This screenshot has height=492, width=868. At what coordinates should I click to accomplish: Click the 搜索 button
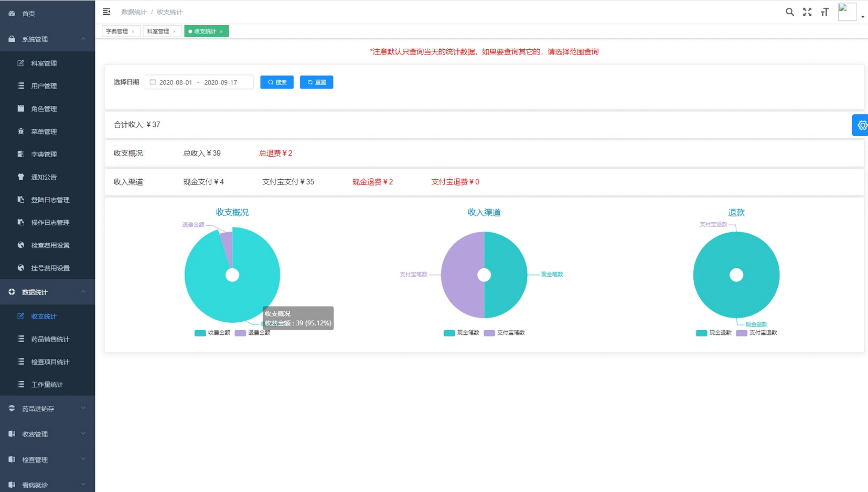(277, 82)
